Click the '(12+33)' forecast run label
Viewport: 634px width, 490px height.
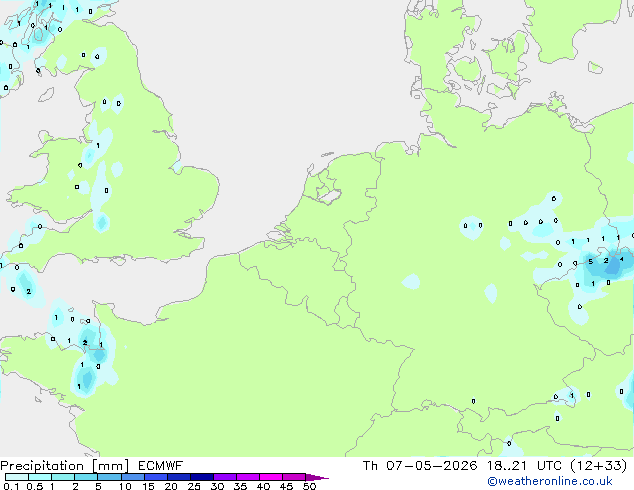599,466
